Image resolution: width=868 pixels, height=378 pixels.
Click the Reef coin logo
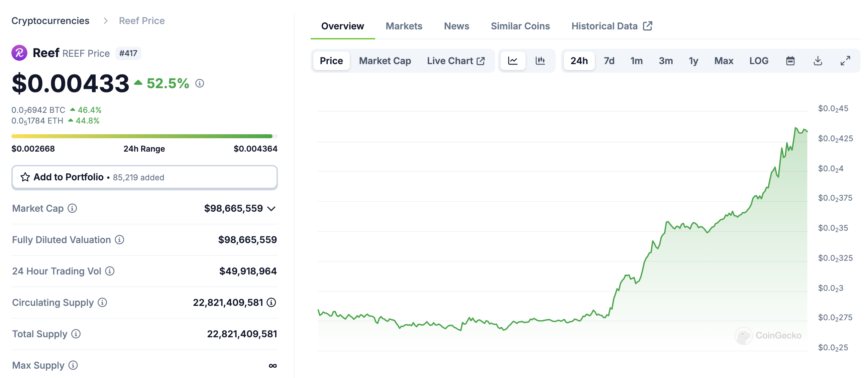point(19,53)
